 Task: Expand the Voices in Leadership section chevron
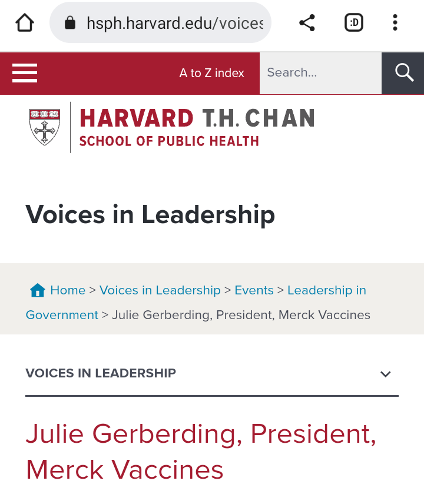(x=386, y=374)
